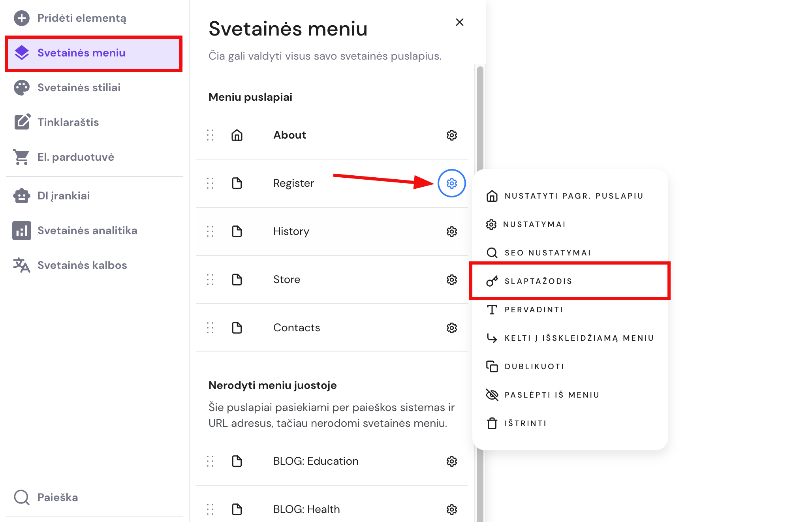Hide Register page using Paslėpti iš meniu
The width and height of the screenshot is (812, 522).
[x=551, y=394]
